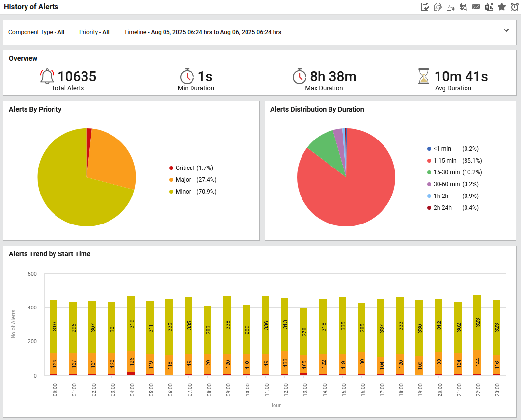Download report as PDF
This screenshot has height=420, width=521.
(x=450, y=7)
